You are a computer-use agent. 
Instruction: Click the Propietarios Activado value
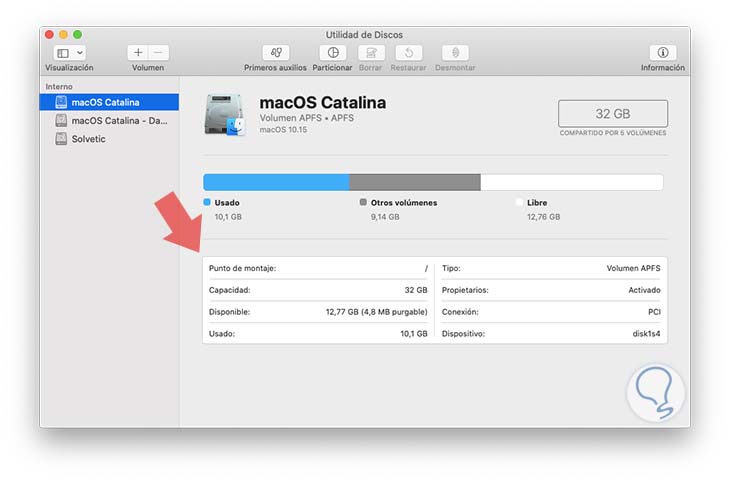point(644,290)
